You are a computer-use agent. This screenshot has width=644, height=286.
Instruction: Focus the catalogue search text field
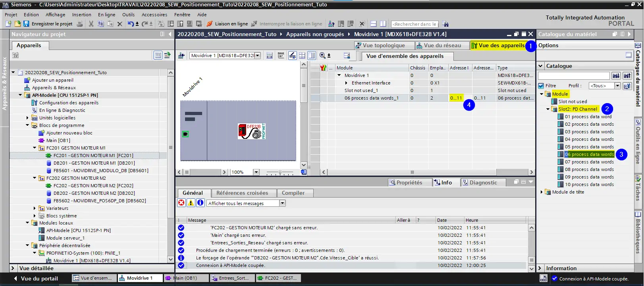[574, 76]
